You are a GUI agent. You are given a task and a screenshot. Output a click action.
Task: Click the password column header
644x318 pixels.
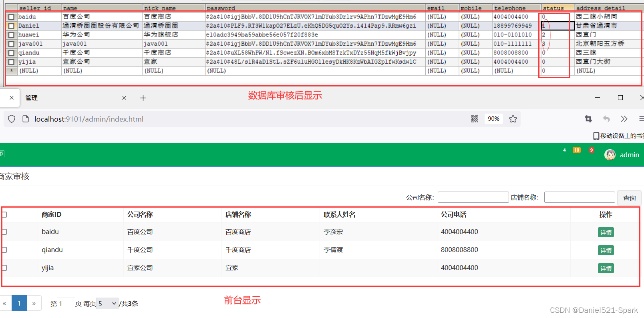315,8
